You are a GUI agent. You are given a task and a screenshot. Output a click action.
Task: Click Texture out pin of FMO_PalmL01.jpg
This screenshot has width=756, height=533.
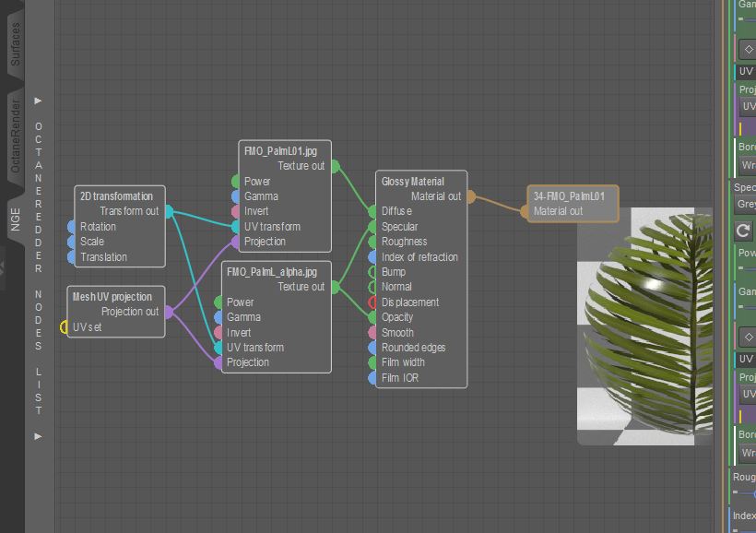click(x=336, y=166)
